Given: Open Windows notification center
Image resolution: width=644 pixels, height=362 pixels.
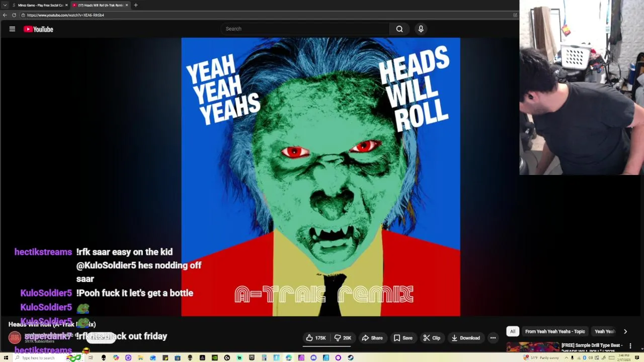Looking at the screenshot, I should 637,357.
